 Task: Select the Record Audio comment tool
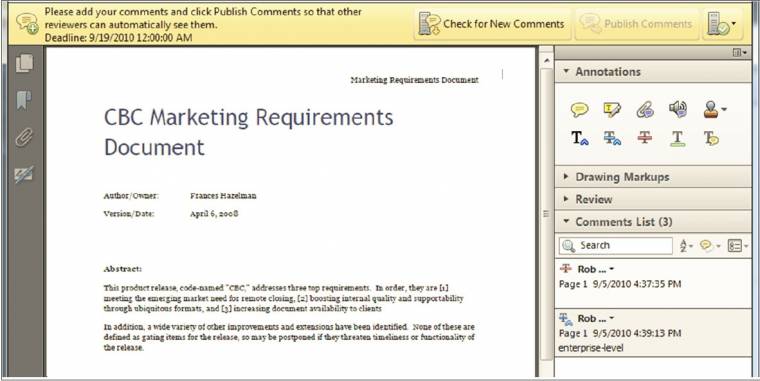tap(678, 109)
